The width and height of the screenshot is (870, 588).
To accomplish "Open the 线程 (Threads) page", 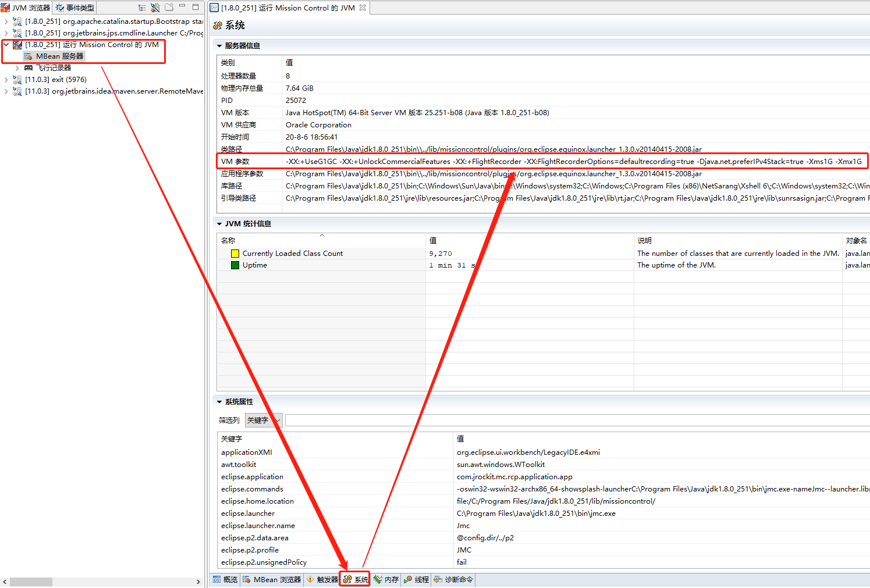I will [x=416, y=579].
